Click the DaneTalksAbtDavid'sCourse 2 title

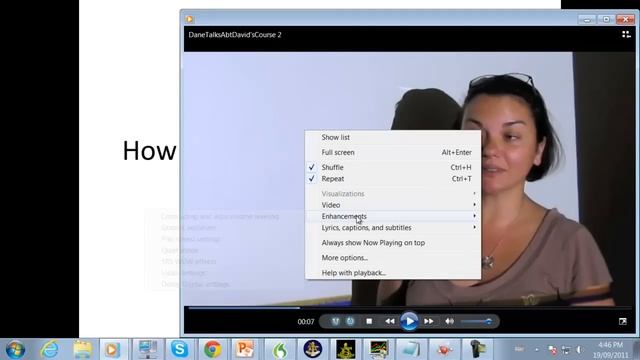click(x=235, y=35)
